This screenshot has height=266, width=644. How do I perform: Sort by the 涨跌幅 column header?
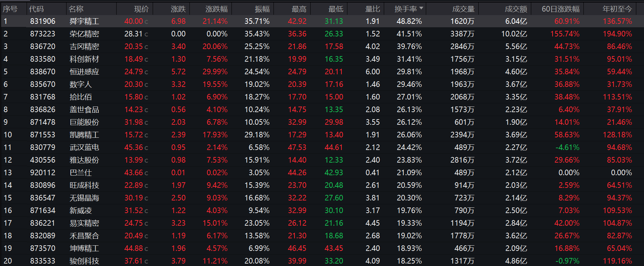pos(216,9)
